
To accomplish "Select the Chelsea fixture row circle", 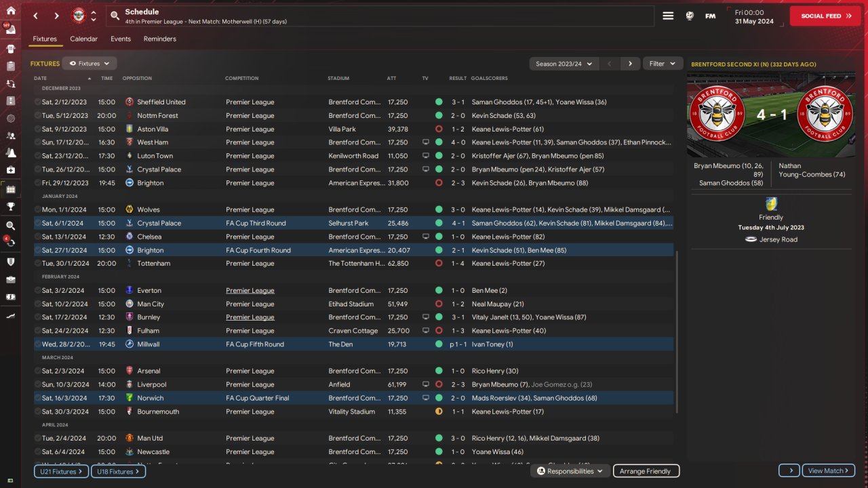I will tap(38, 237).
